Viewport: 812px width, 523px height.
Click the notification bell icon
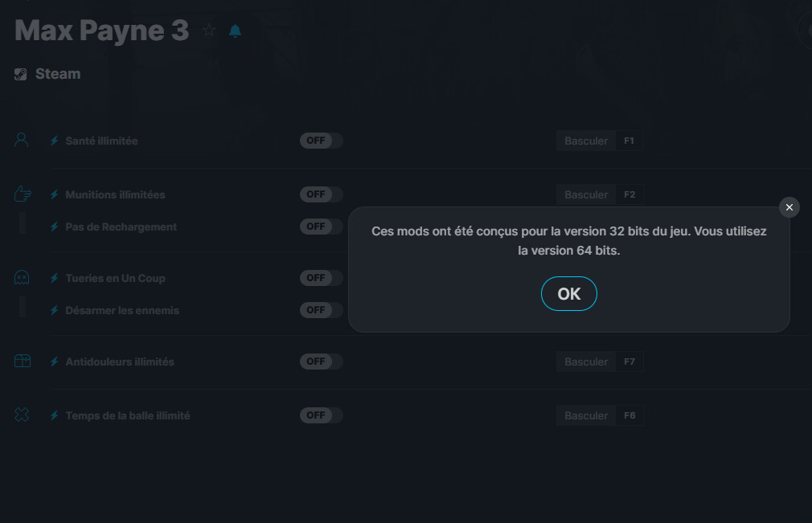point(235,31)
